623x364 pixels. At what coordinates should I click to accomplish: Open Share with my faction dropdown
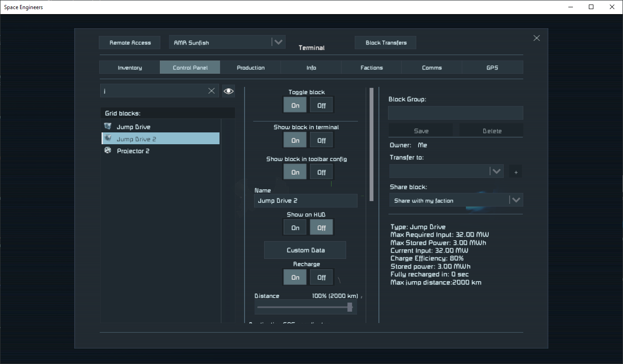(456, 200)
